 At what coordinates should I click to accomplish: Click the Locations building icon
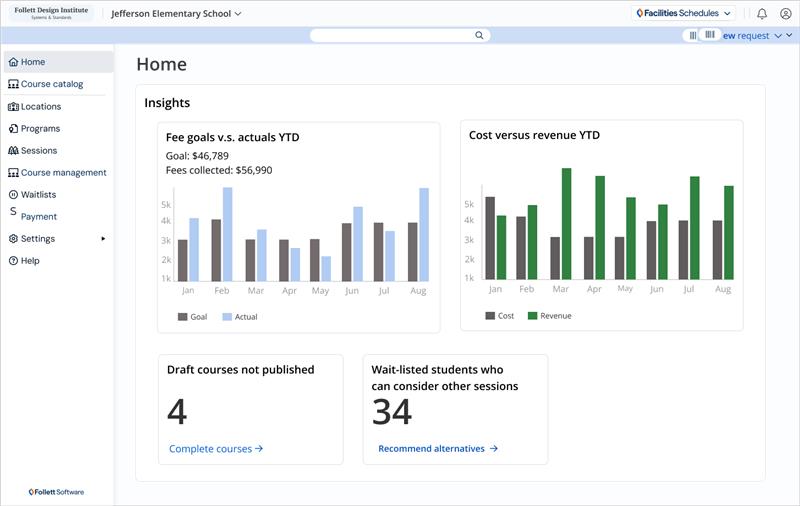[x=13, y=107]
